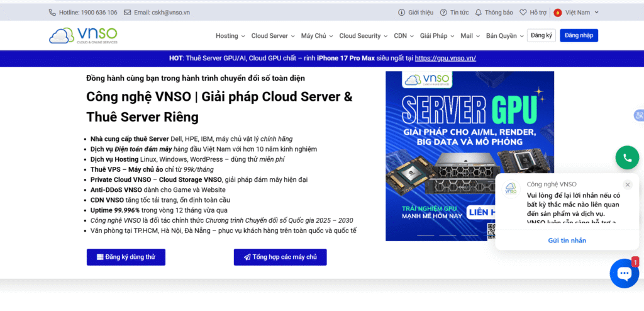Image resolution: width=644 pixels, height=311 pixels.
Task: Open the gpu.vnso.vn link in banner
Action: click(x=445, y=59)
